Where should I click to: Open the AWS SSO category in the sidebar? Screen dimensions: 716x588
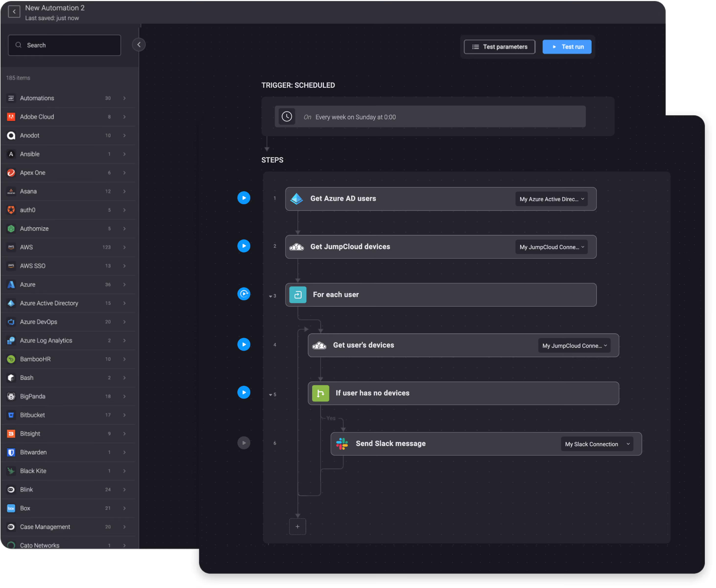68,266
